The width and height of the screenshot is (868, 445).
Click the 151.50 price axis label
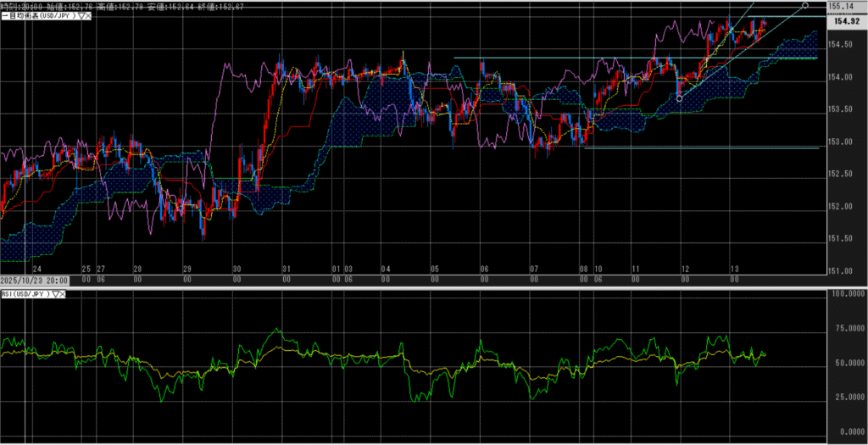click(x=842, y=239)
